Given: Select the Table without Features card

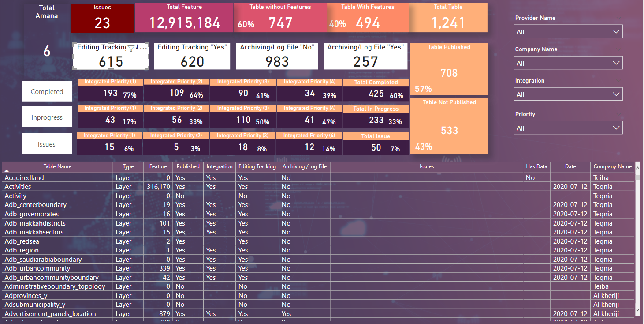Looking at the screenshot, I should point(280,18).
